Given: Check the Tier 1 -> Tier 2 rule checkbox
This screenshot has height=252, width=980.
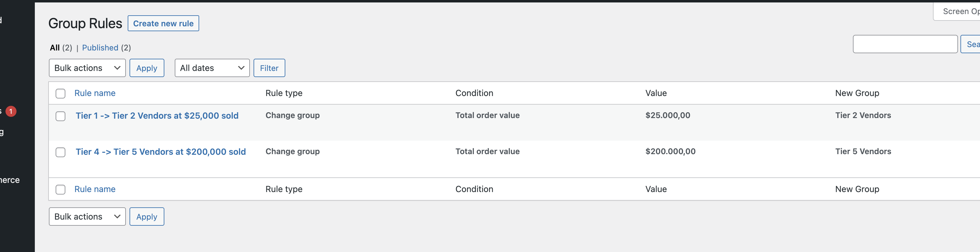Looking at the screenshot, I should (60, 116).
